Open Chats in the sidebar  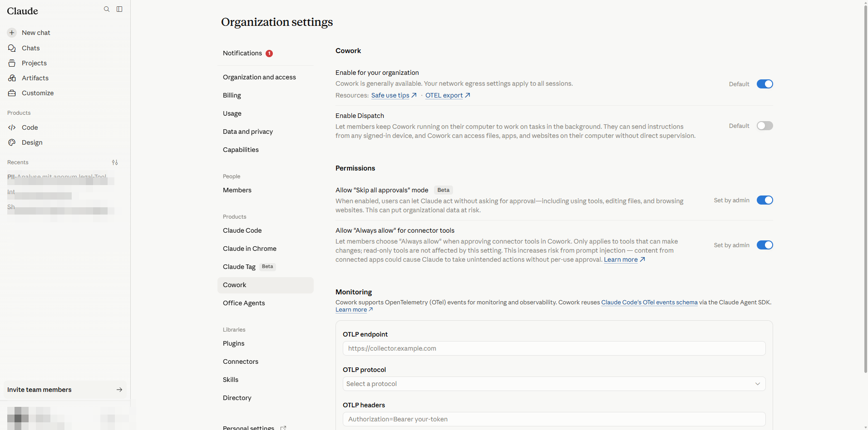tap(65, 48)
